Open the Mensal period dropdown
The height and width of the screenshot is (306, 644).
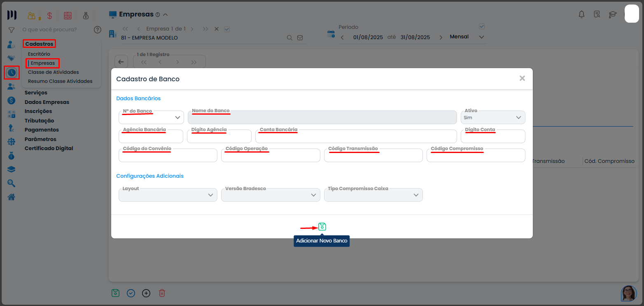coord(482,37)
